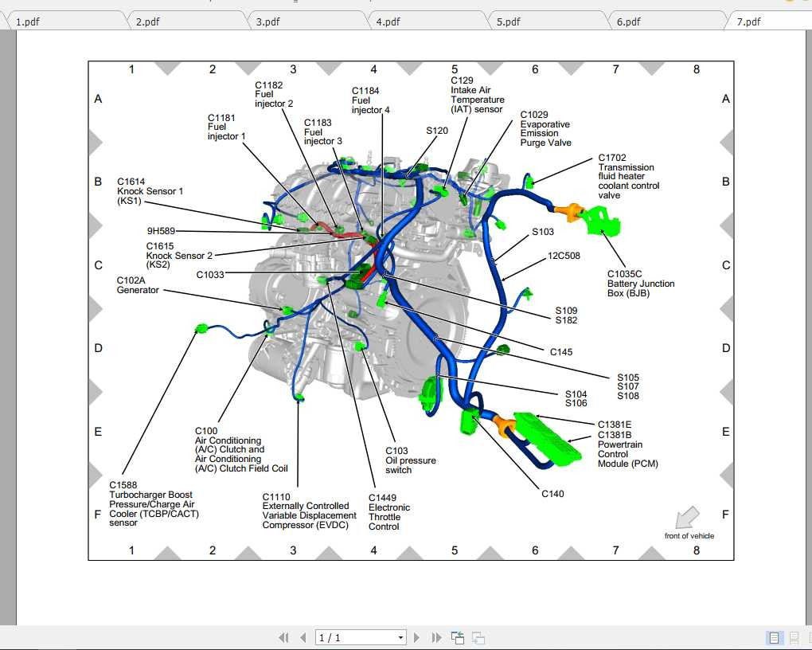Screen dimensions: 812x650
Task: Click the front of vehicle caption
Action: click(x=689, y=536)
